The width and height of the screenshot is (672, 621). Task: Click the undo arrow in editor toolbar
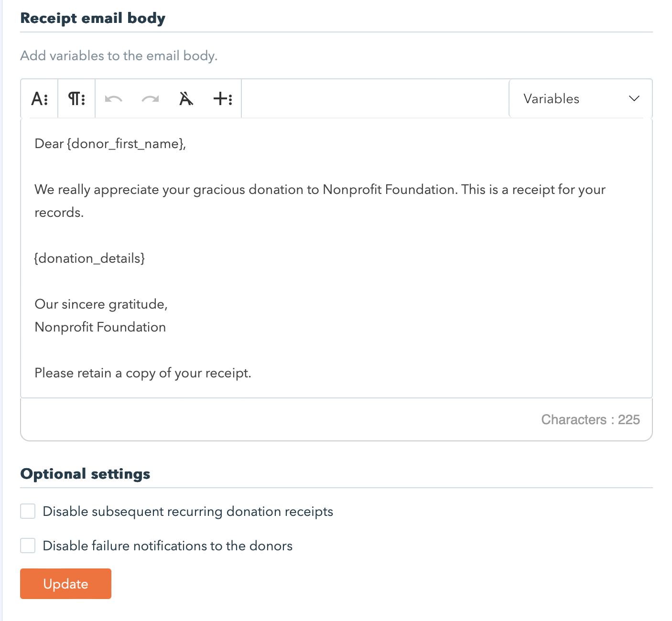pyautogui.click(x=114, y=99)
